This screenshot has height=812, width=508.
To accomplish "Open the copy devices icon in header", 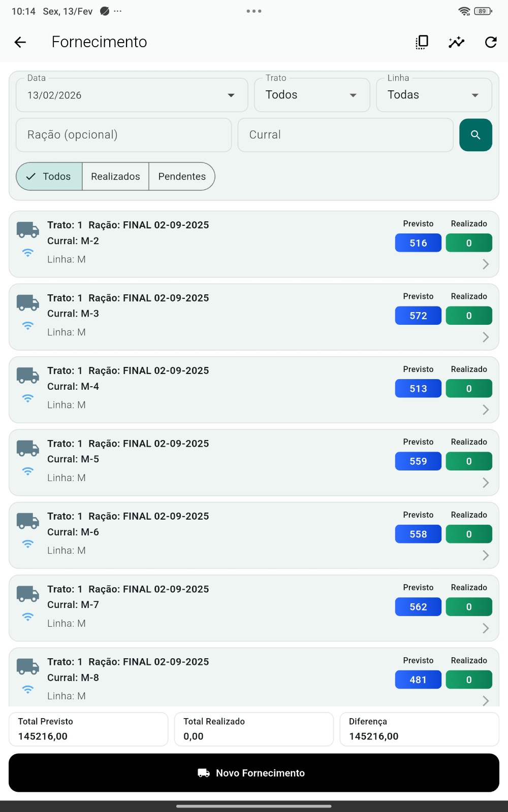I will (x=422, y=42).
